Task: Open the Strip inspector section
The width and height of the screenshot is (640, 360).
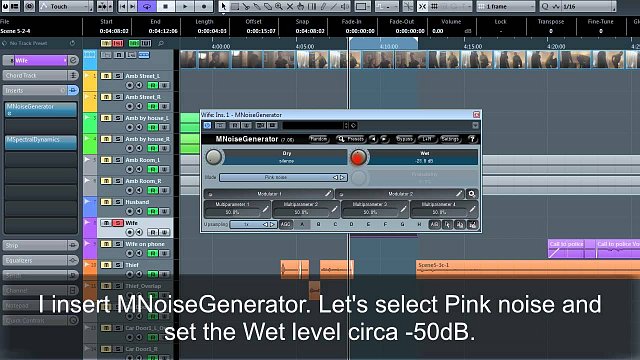Action: click(40, 245)
